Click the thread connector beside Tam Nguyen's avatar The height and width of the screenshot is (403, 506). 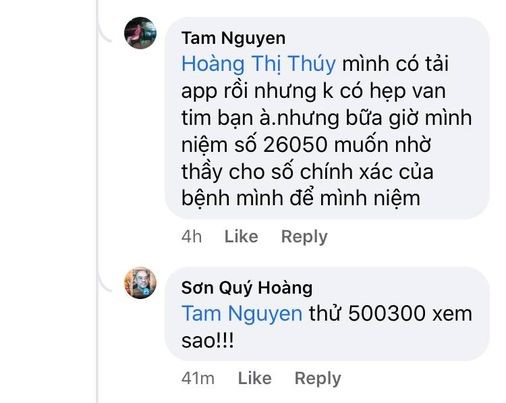pyautogui.click(x=105, y=33)
